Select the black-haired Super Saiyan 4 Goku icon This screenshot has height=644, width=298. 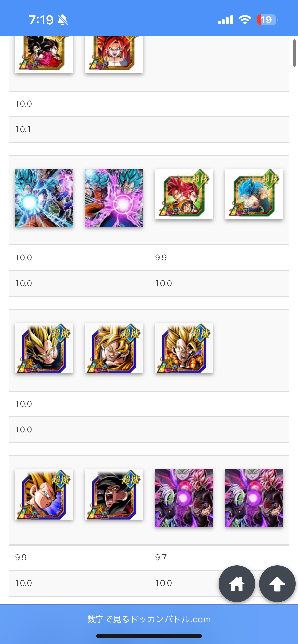114,494
